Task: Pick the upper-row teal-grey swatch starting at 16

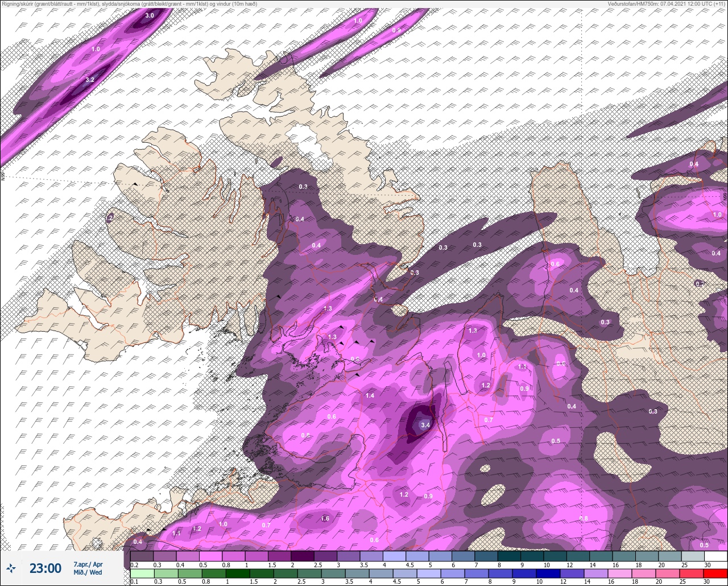Action: [x=624, y=556]
